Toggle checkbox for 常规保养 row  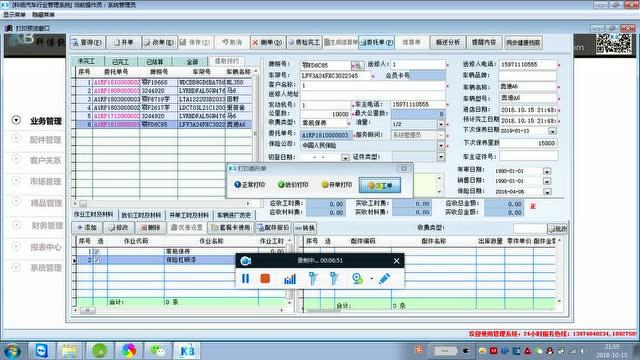[97, 251]
